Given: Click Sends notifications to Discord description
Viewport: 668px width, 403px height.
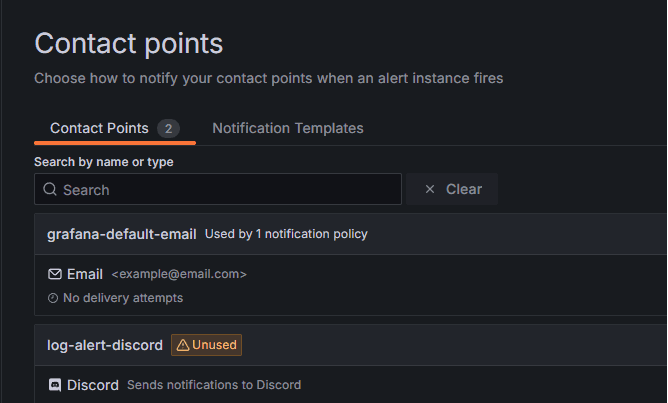Looking at the screenshot, I should click(x=214, y=385).
